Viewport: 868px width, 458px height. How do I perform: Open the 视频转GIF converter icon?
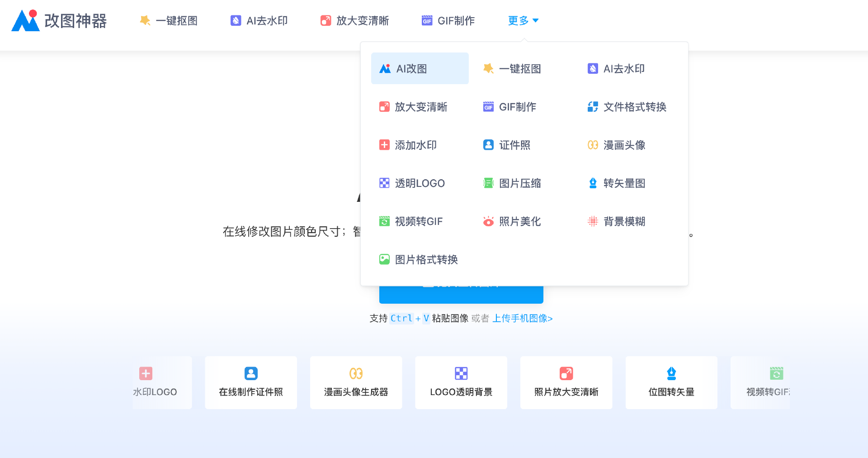[x=384, y=221]
